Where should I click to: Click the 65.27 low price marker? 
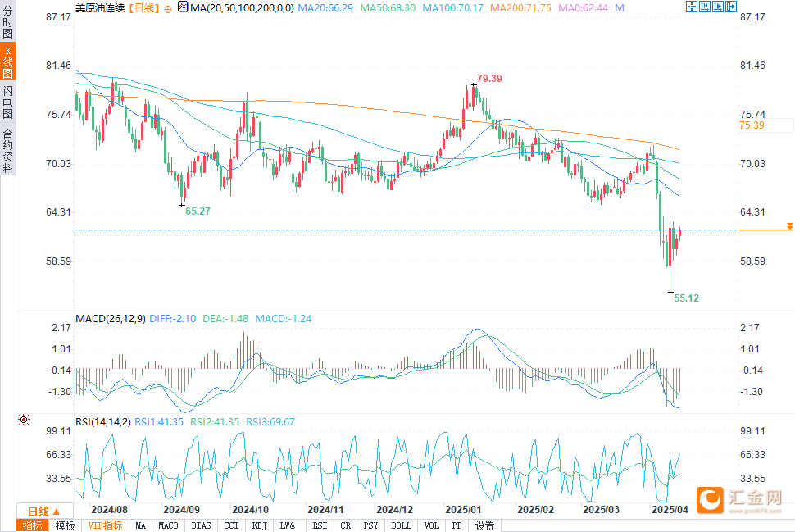click(198, 211)
